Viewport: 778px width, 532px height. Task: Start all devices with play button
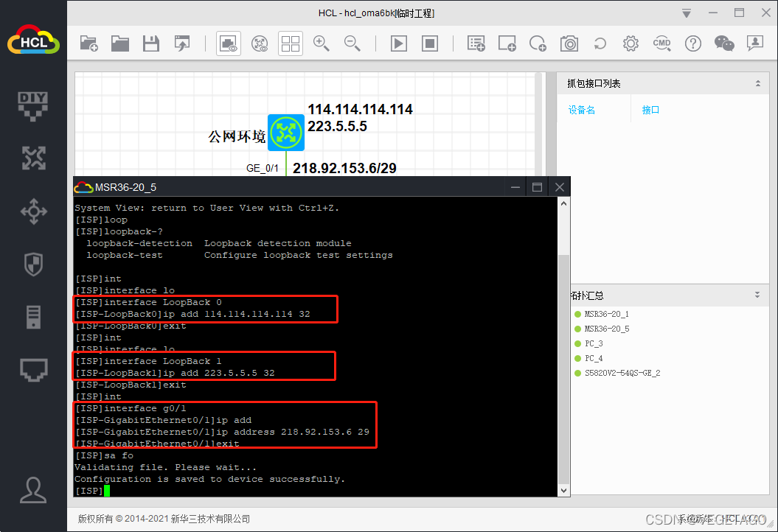(398, 43)
